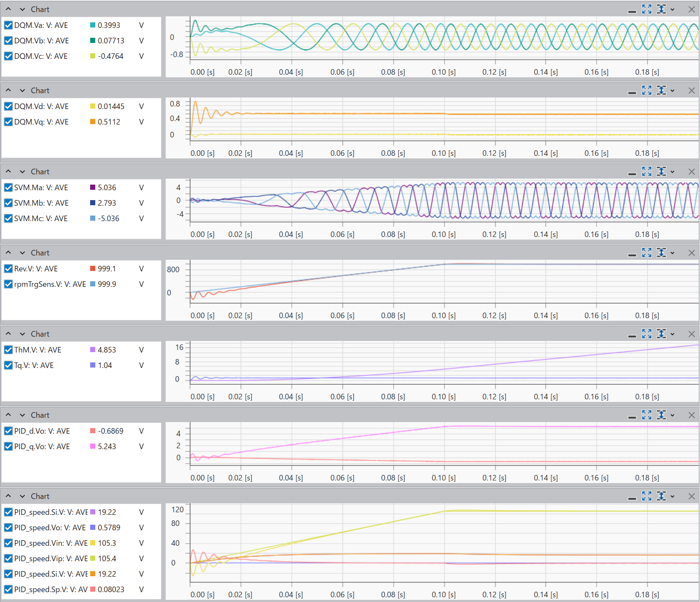
Task: Open the scale options dropdown on the DQM.Va chart
Action: 672,9
